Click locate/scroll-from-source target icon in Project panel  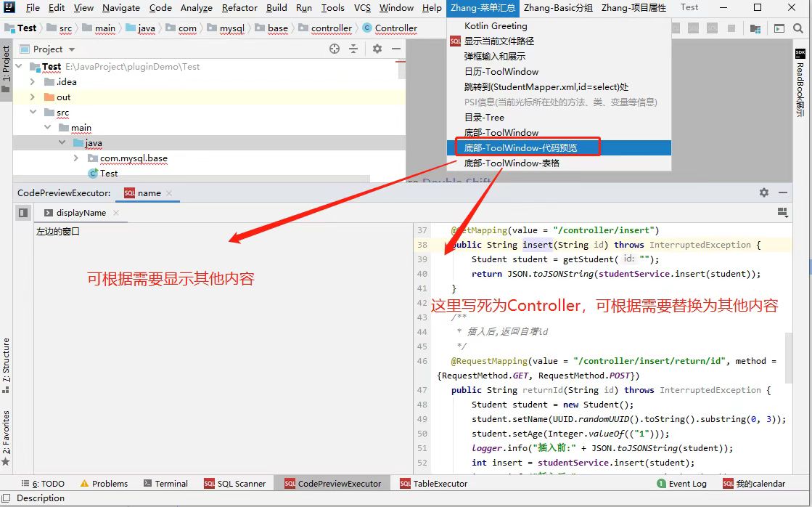(335, 49)
